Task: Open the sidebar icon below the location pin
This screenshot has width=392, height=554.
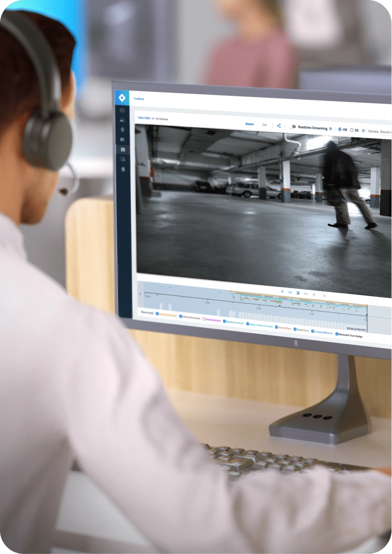Action: click(122, 139)
